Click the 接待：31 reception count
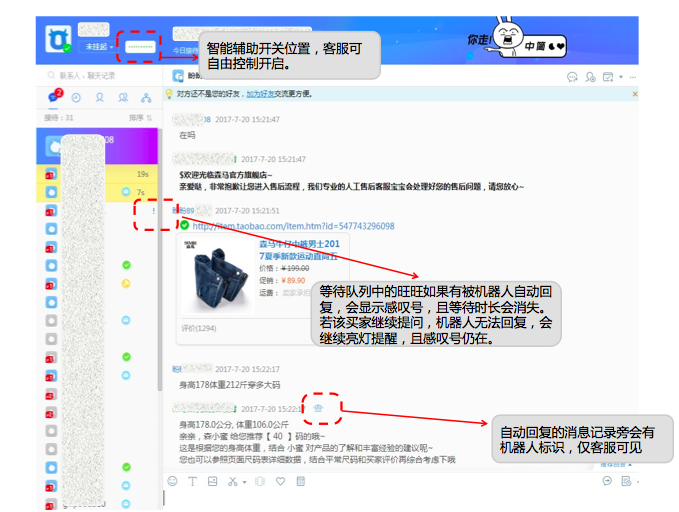The width and height of the screenshot is (679, 512). point(58,117)
